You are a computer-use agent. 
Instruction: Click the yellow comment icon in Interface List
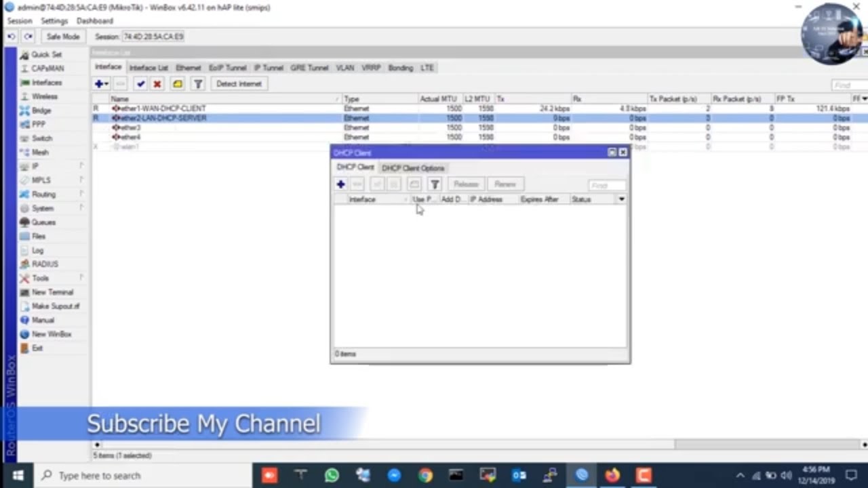pos(178,84)
